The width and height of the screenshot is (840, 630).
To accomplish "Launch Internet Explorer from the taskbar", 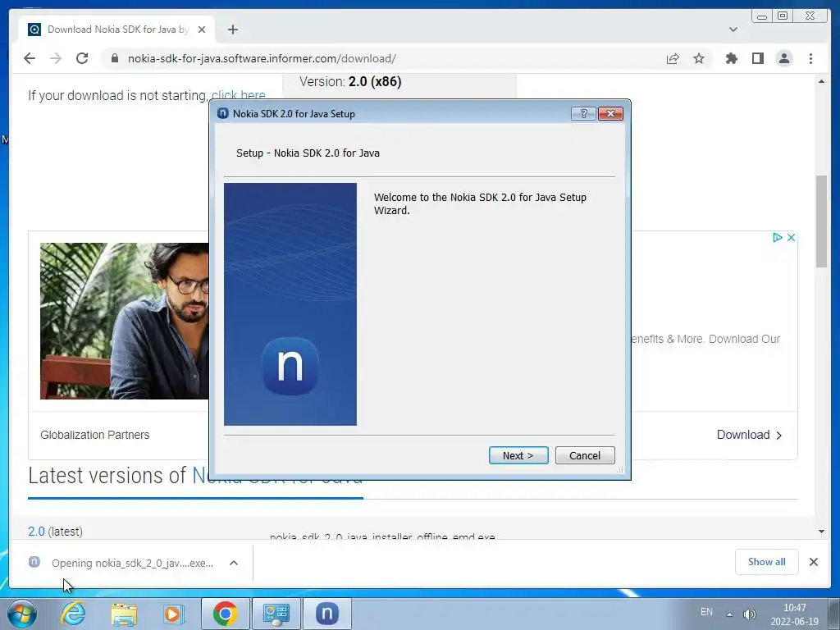I will coord(73,614).
